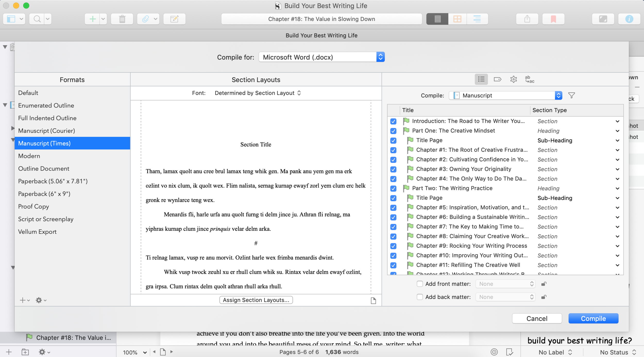Enable the Add back matter checkbox
The image size is (644, 357).
(420, 297)
